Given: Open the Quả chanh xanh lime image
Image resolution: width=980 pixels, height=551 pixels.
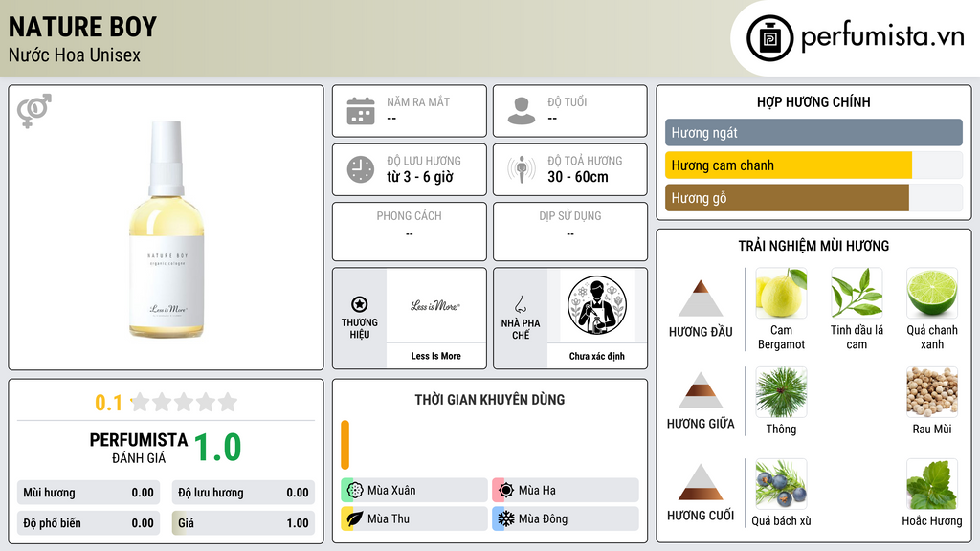Looking at the screenshot, I should click(932, 293).
